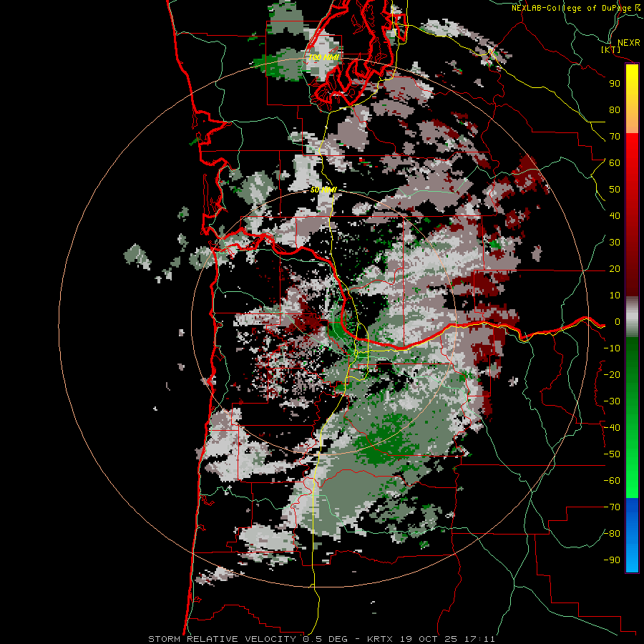The height and width of the screenshot is (644, 644).
Task: Click the 30 knot scale label
Action: (x=615, y=243)
